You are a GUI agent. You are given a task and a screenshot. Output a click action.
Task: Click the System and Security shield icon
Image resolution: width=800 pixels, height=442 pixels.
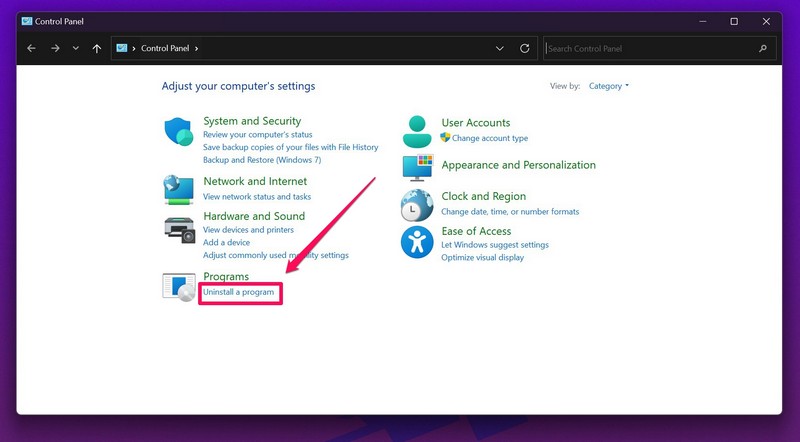point(179,133)
